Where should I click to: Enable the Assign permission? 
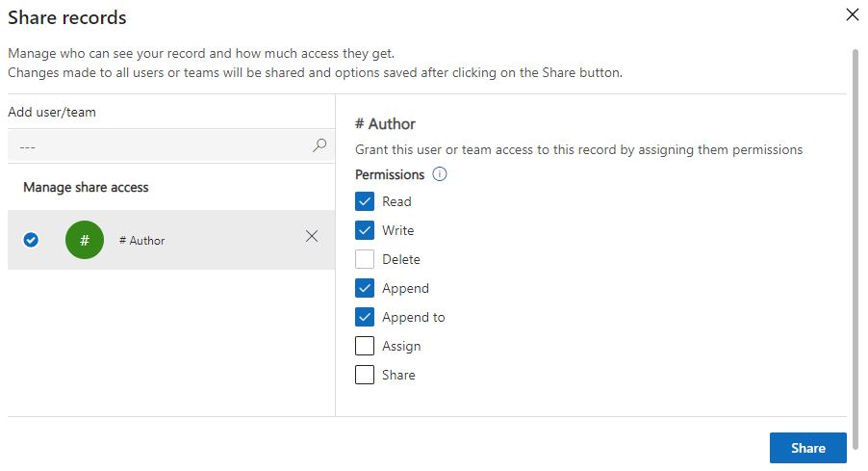pyautogui.click(x=365, y=346)
